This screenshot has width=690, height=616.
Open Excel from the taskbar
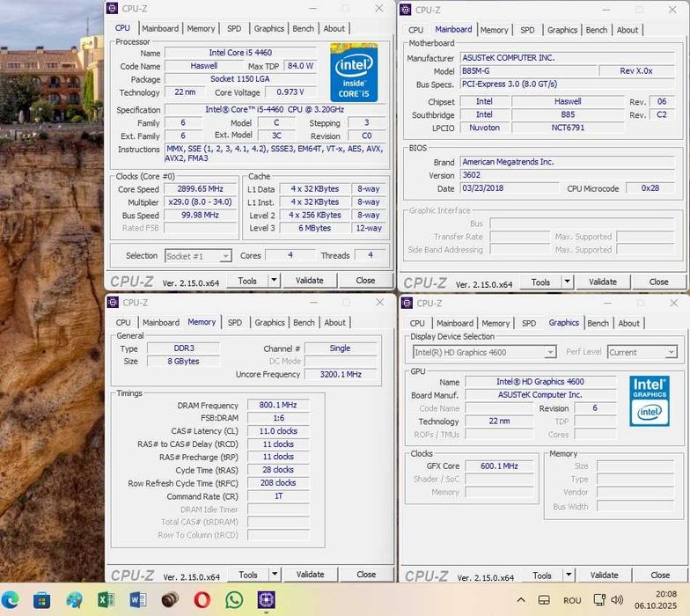[106, 600]
